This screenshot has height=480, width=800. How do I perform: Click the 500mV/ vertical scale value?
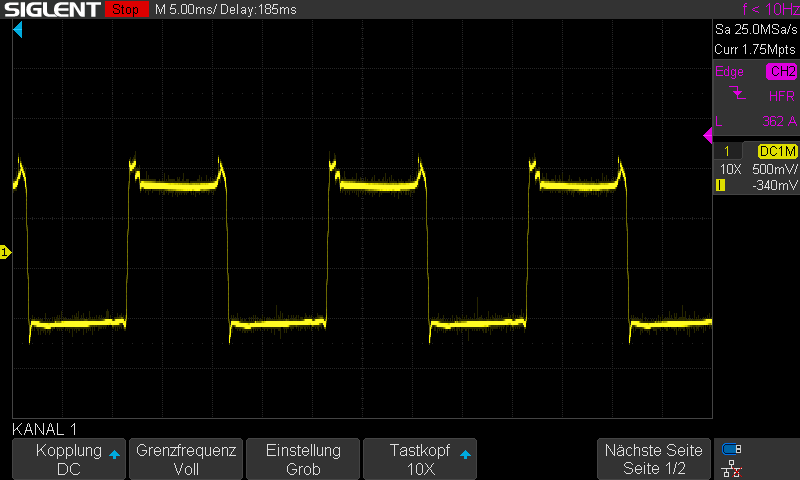(x=774, y=169)
